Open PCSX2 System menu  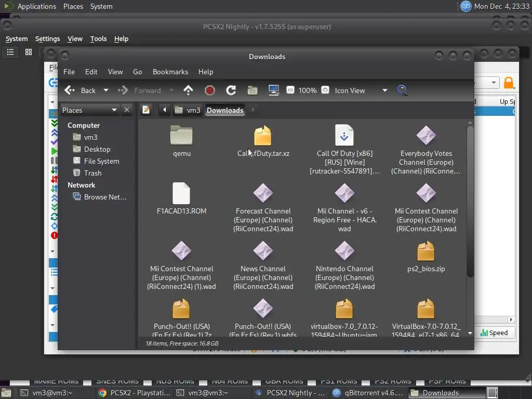pos(17,39)
